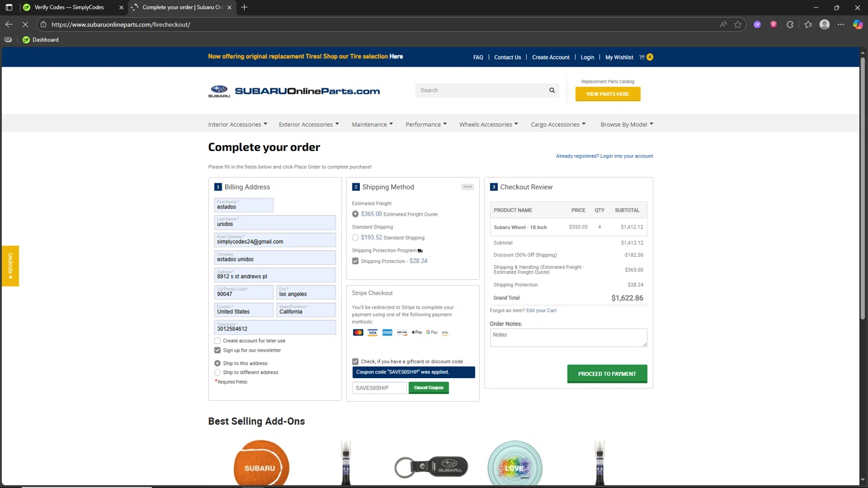Open Create Account in top bar
The image size is (868, 488).
coord(551,57)
